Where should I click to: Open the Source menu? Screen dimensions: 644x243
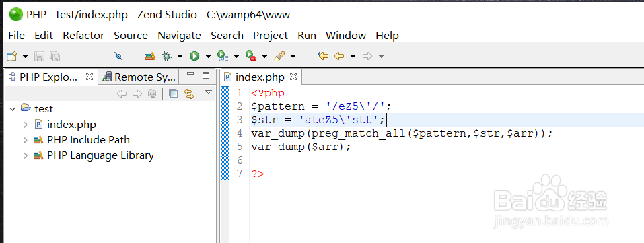click(131, 36)
